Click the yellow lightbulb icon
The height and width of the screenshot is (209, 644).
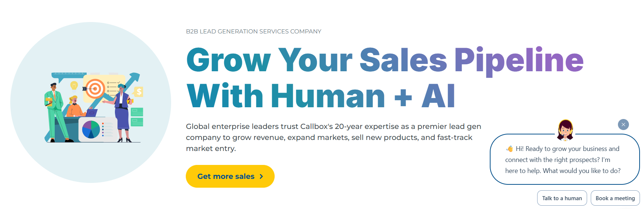click(x=74, y=86)
